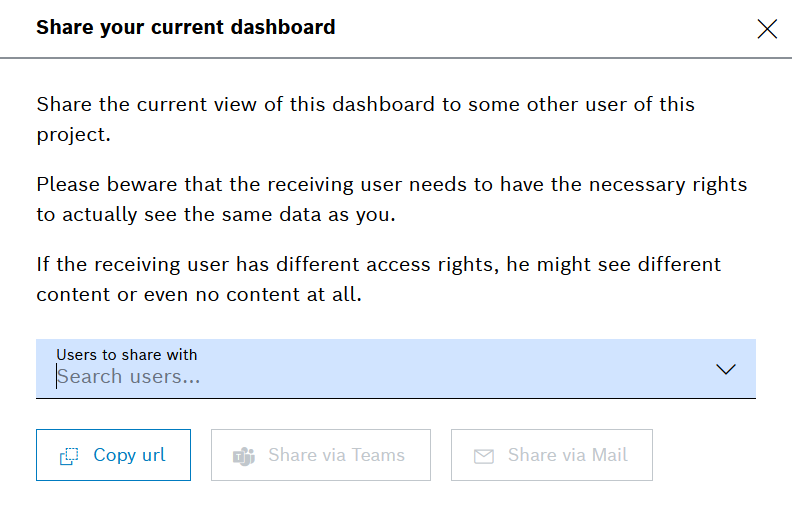
Task: Click the 'different access rights' paragraph
Action: pos(378,280)
